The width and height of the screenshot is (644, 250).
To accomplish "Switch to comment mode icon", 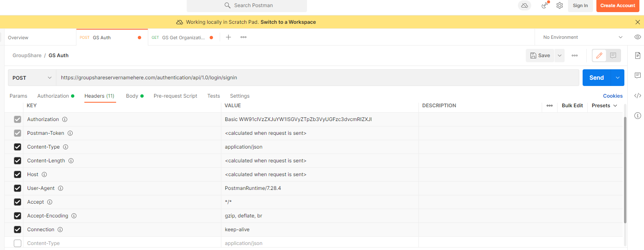I will (613, 56).
